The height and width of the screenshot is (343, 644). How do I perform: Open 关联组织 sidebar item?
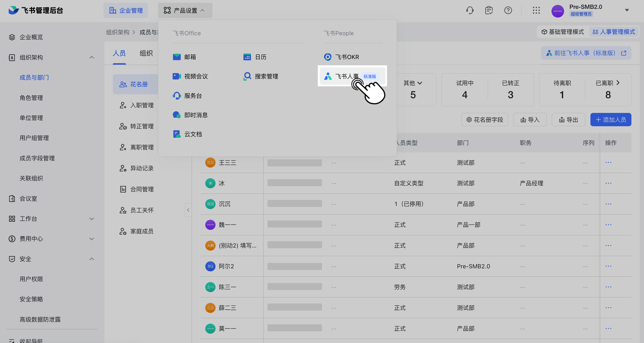(x=31, y=178)
